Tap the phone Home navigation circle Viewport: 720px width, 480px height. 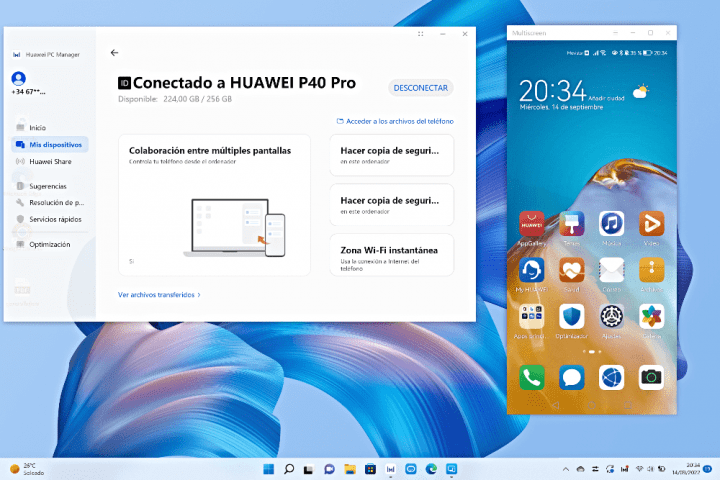click(x=591, y=406)
